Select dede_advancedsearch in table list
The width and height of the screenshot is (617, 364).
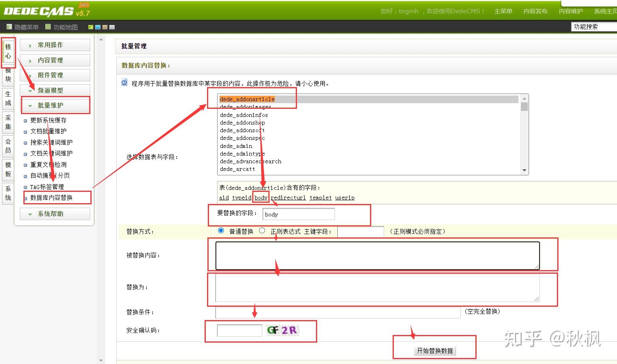pyautogui.click(x=368, y=161)
